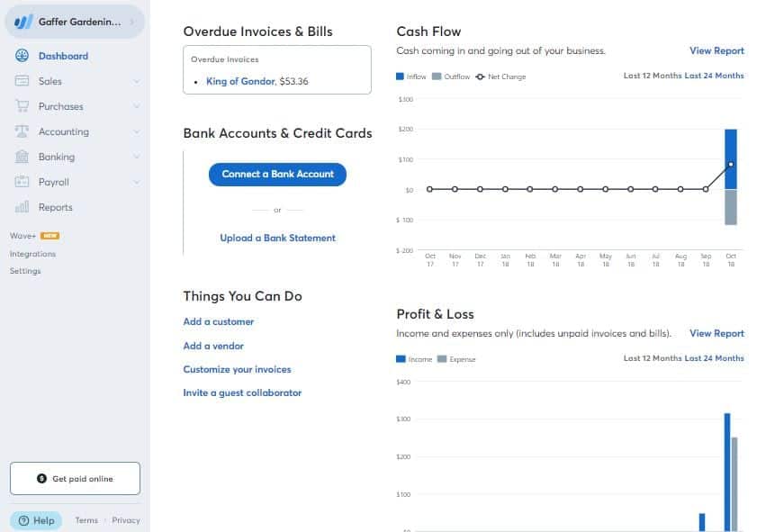This screenshot has height=532, width=775.
Task: Switch Cash Flow to Last 24 Months
Action: (714, 76)
